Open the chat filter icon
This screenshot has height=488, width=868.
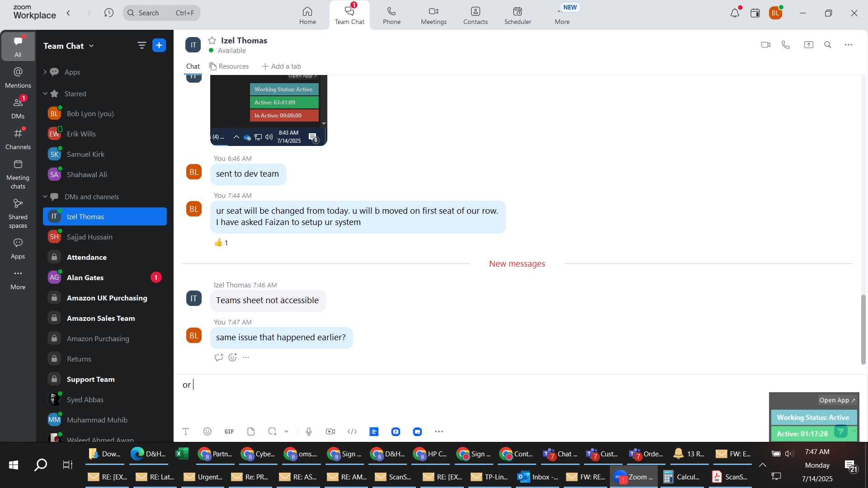coord(142,45)
